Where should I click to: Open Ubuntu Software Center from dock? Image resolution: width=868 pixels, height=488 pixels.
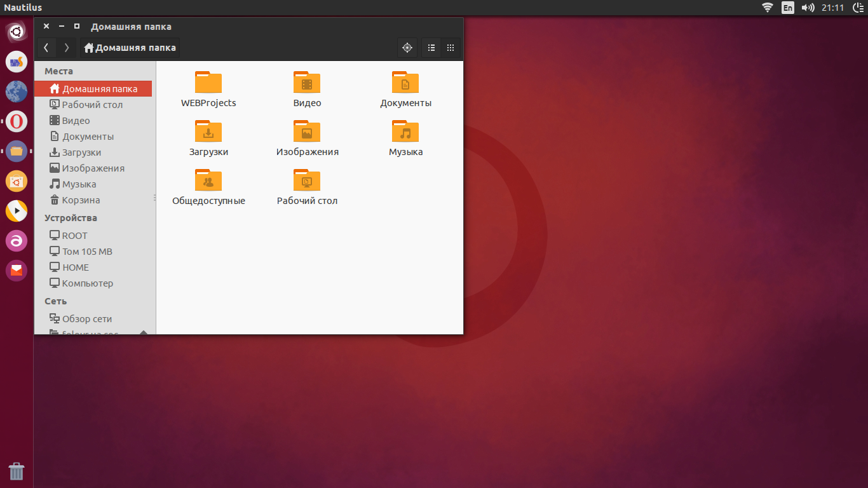click(17, 182)
